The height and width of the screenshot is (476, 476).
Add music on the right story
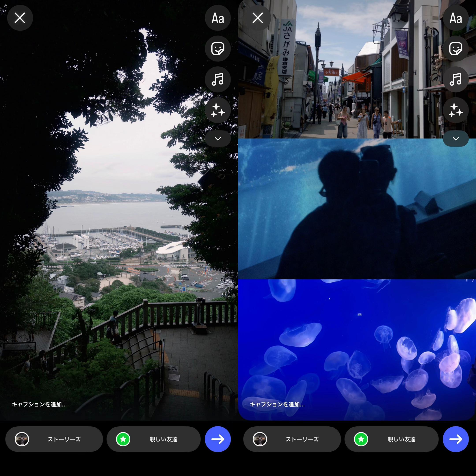(x=456, y=79)
